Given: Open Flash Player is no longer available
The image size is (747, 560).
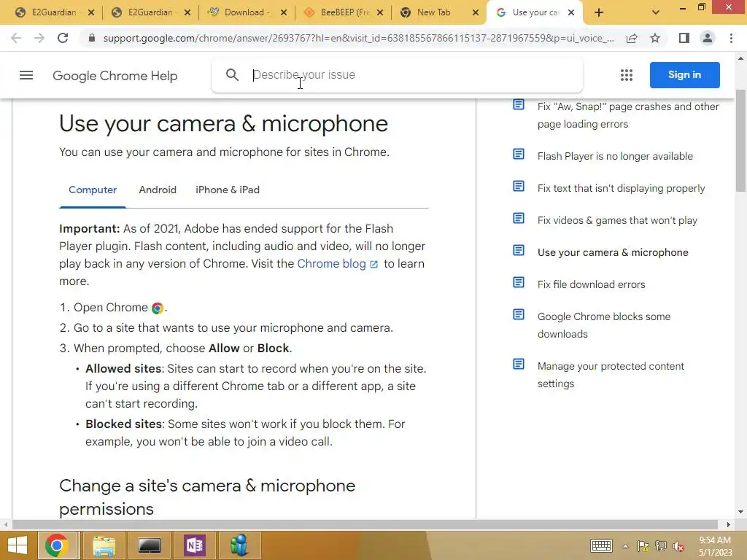Looking at the screenshot, I should pos(615,156).
